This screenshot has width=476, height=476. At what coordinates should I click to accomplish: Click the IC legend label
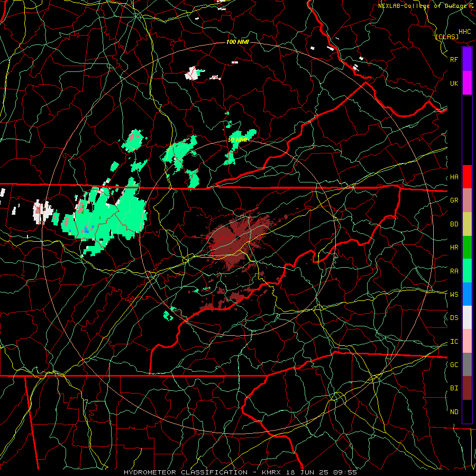454,342
